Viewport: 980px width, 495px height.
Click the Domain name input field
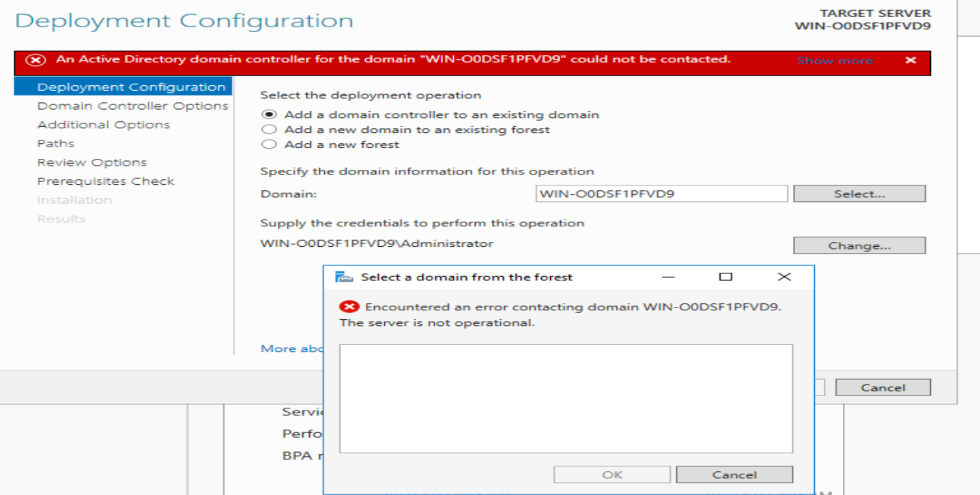coord(661,193)
